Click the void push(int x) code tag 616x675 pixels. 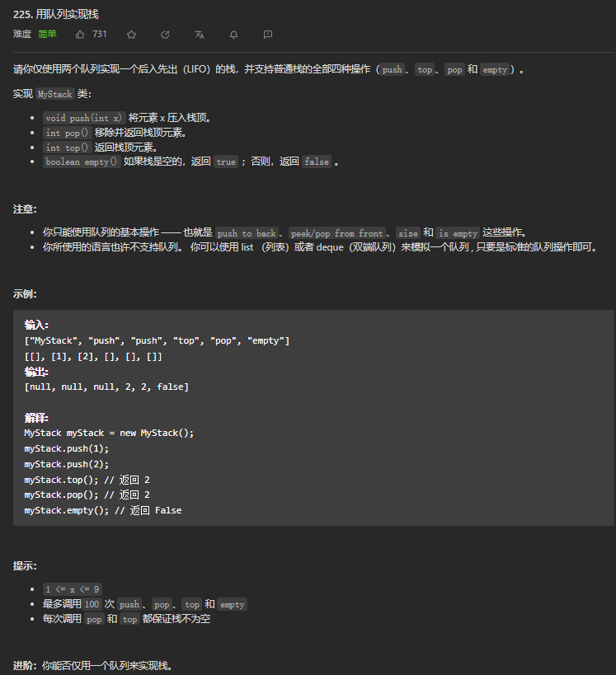tap(84, 118)
